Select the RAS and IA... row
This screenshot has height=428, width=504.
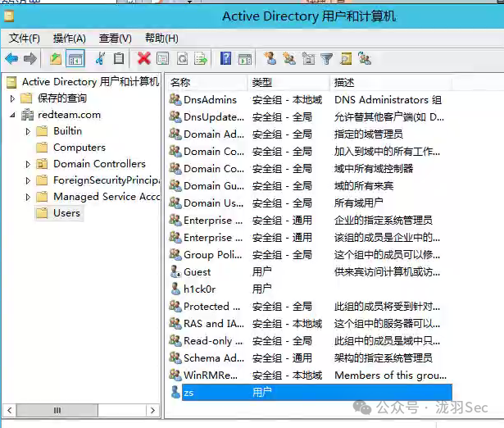click(x=310, y=324)
